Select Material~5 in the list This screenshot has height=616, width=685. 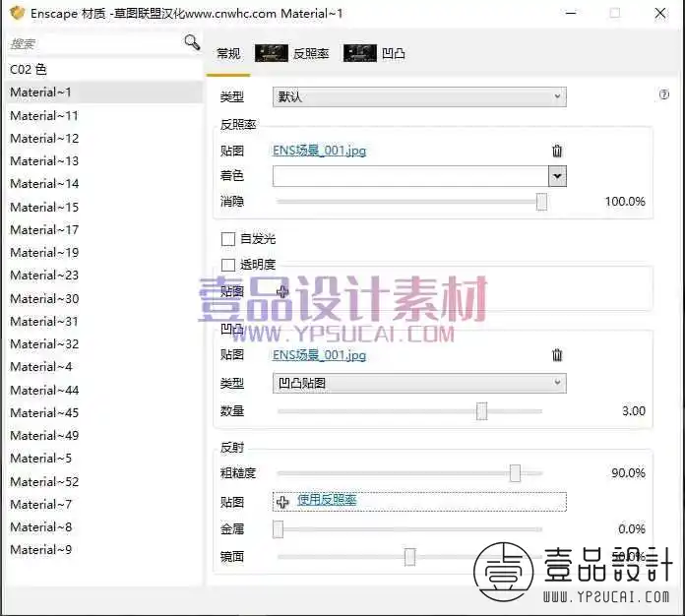tap(105, 459)
